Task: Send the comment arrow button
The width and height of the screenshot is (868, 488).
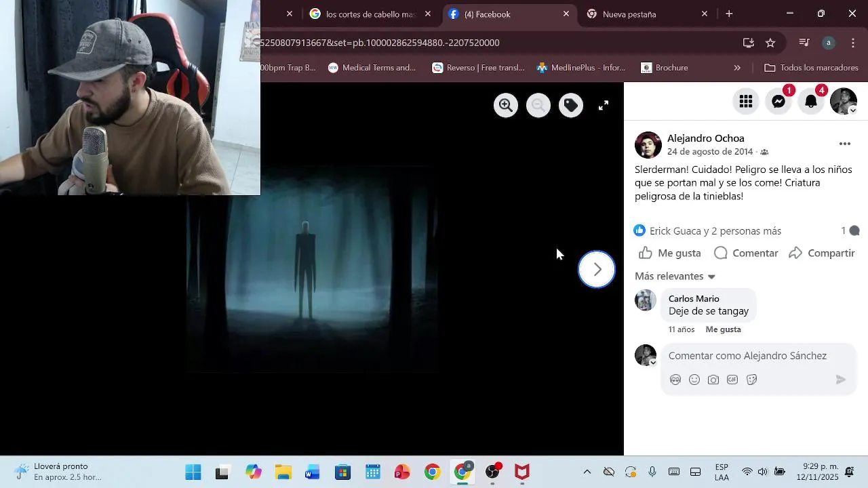Action: pos(841,380)
